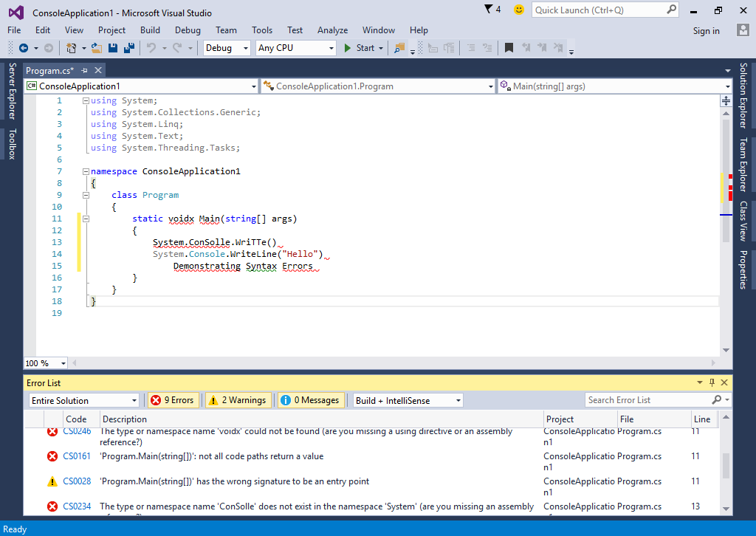756x536 pixels.
Task: Collapse the using directives block at line 1
Action: click(86, 100)
